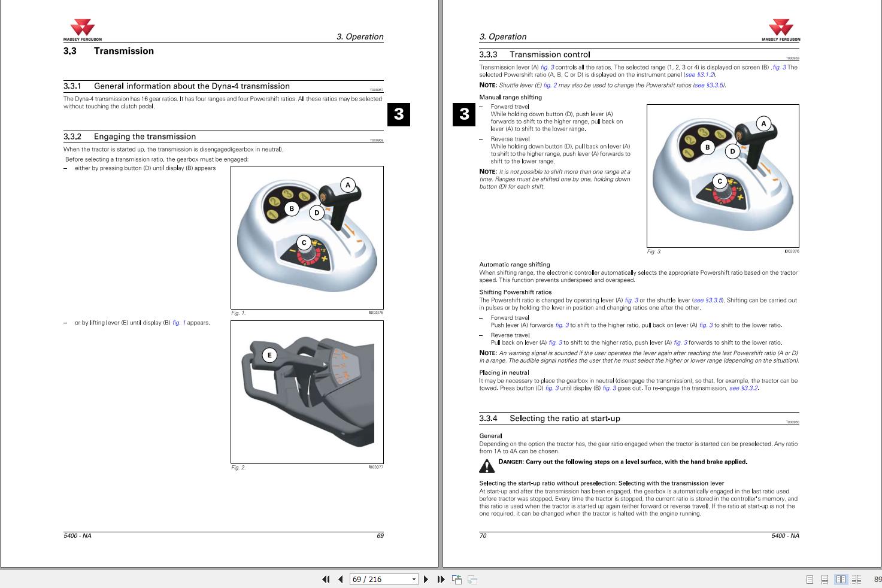Select the continuous facing layout
The height and width of the screenshot is (588, 882).
pyautogui.click(x=856, y=579)
